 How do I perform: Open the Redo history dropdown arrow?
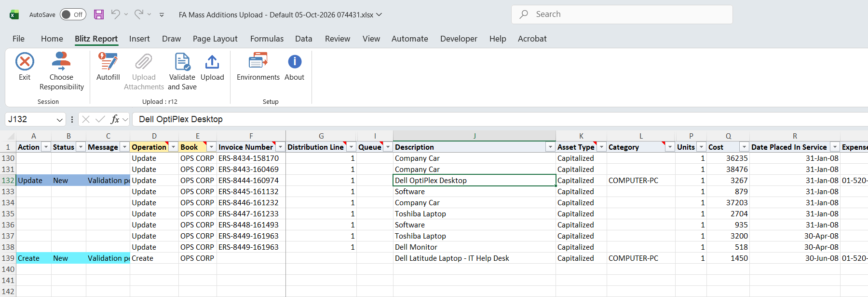tap(149, 14)
